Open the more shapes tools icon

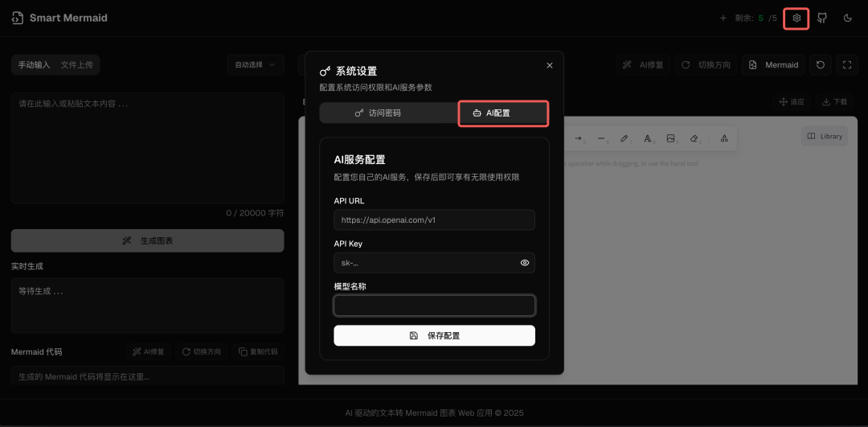pos(724,138)
